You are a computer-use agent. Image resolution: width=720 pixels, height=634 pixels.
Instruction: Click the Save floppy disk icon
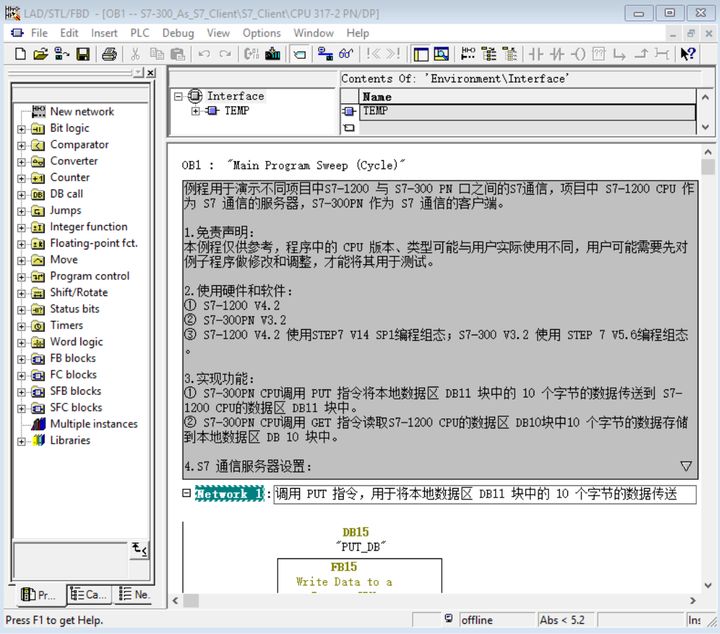point(83,54)
